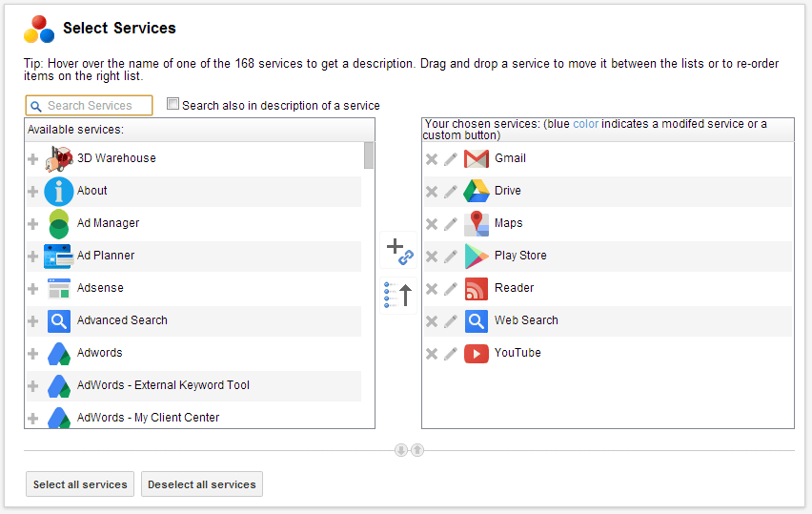Click Deselect all services button
The image size is (812, 514).
click(202, 483)
